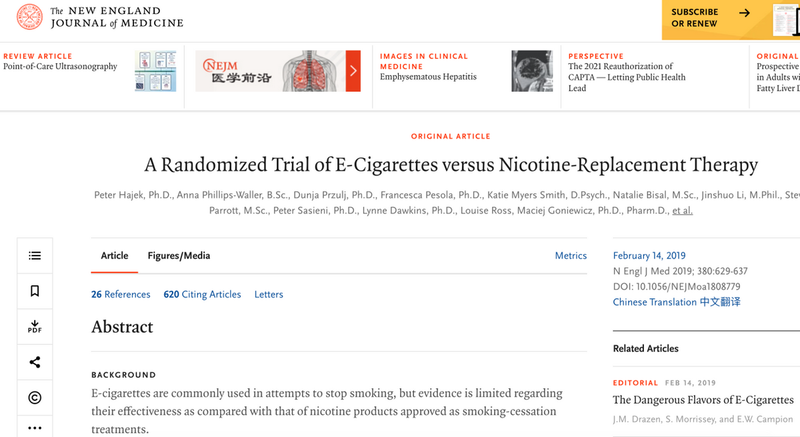Open Chinese Translation link
Image resolution: width=800 pixels, height=437 pixels.
[677, 302]
